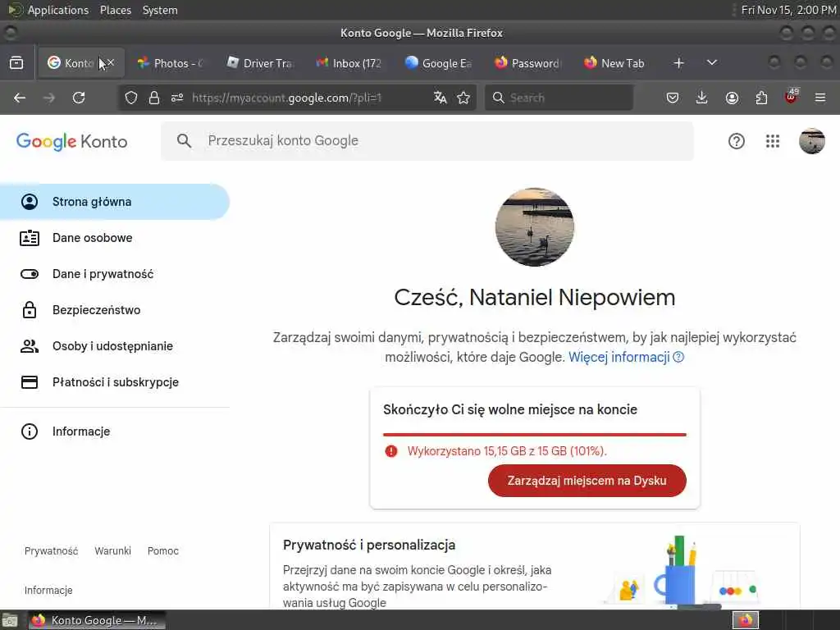Viewport: 840px width, 630px height.
Task: Click the magnifier icon in Google account search
Action: (x=184, y=141)
